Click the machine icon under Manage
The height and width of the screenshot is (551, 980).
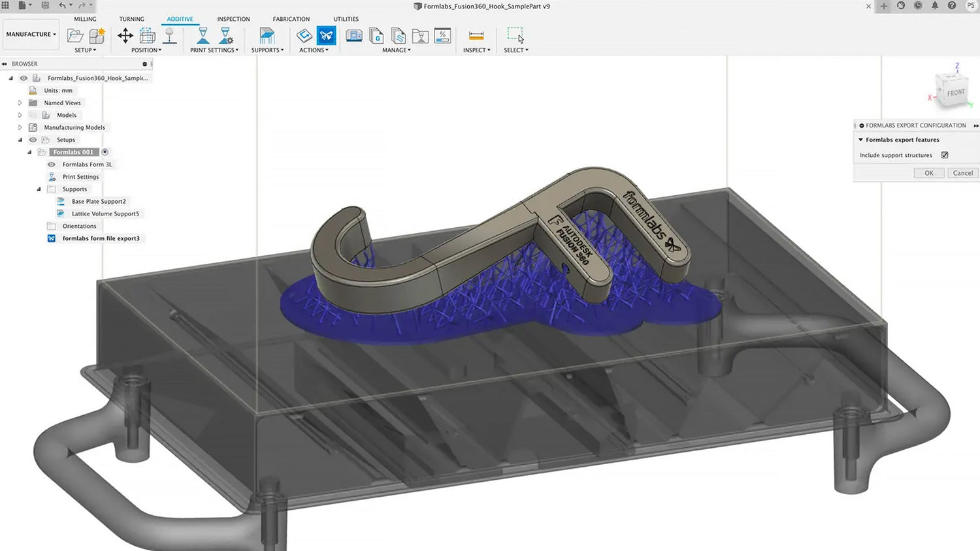[x=353, y=36]
